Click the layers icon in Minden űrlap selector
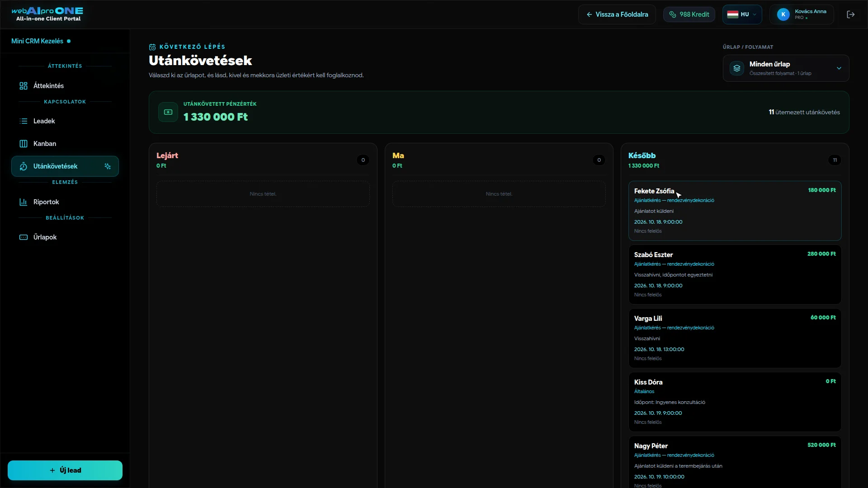Screen dimensions: 868x488 737,68
